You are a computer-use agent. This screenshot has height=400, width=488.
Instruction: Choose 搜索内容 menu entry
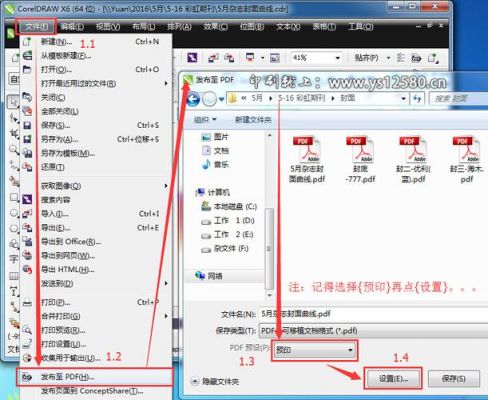click(x=97, y=200)
